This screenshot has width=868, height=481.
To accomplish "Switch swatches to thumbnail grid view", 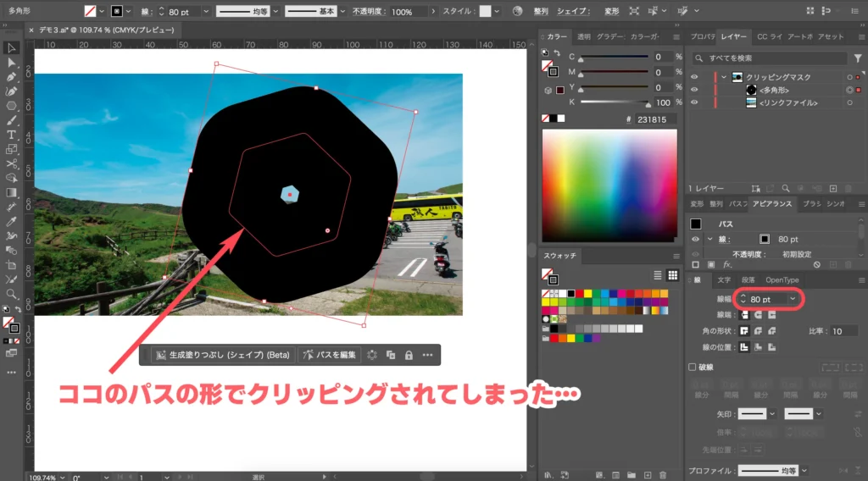I will (x=672, y=274).
